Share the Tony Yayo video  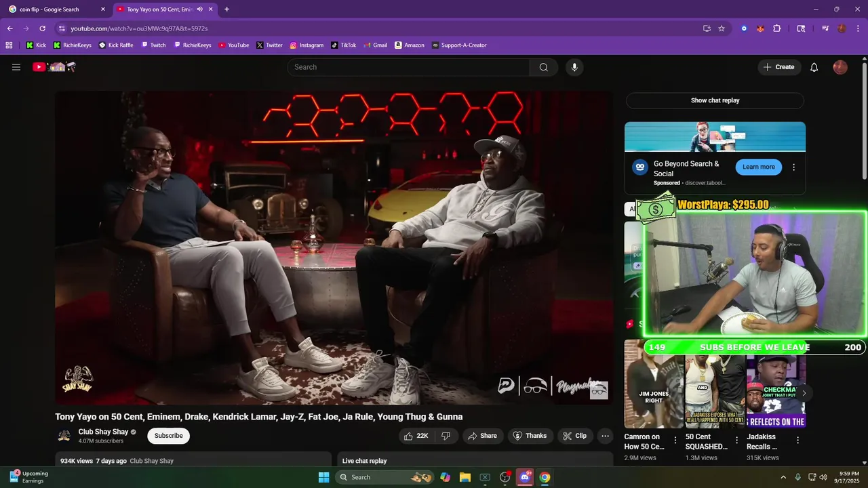click(483, 436)
